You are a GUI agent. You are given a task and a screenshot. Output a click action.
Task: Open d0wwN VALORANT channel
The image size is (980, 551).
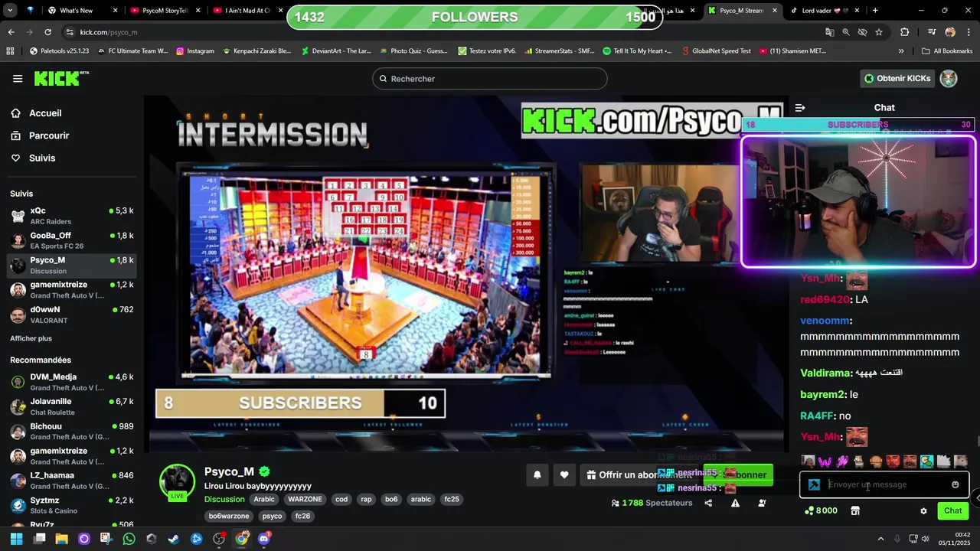pos(71,315)
